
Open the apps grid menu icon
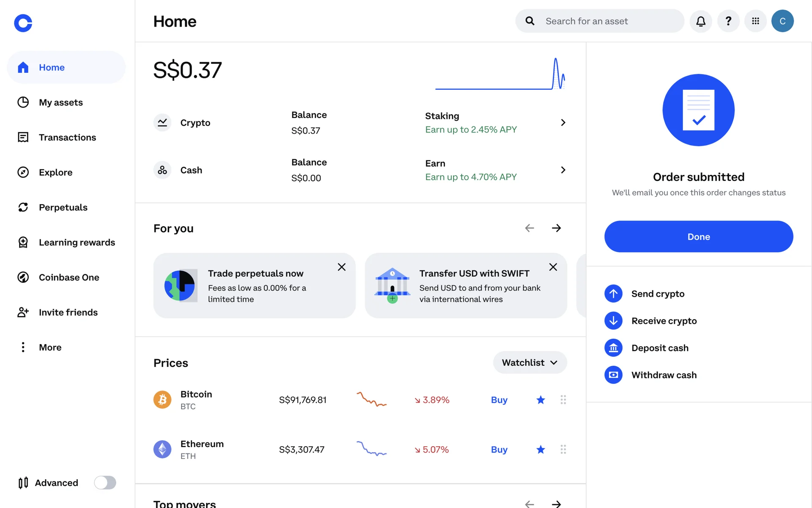[755, 21]
